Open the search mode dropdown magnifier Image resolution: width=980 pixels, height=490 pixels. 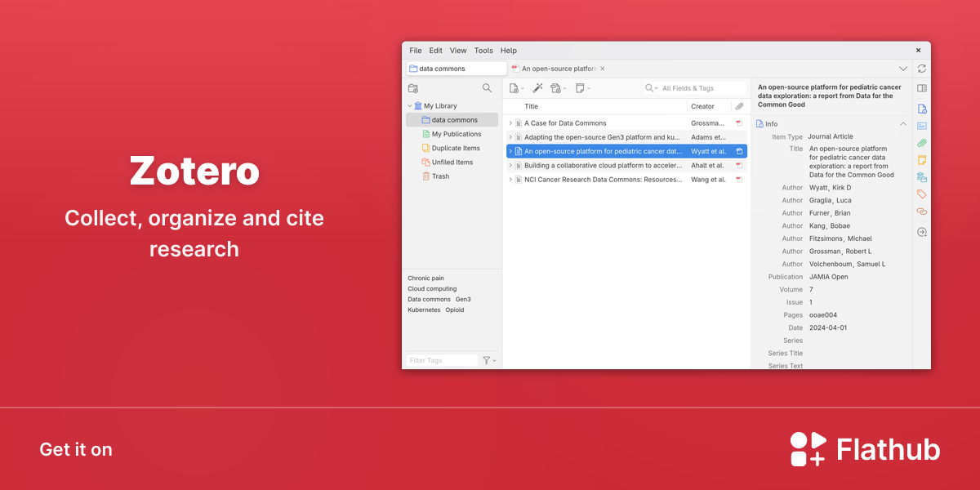(x=652, y=88)
